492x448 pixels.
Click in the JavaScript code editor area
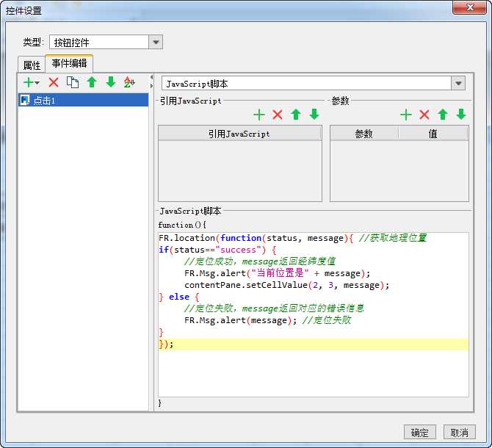[x=314, y=314]
